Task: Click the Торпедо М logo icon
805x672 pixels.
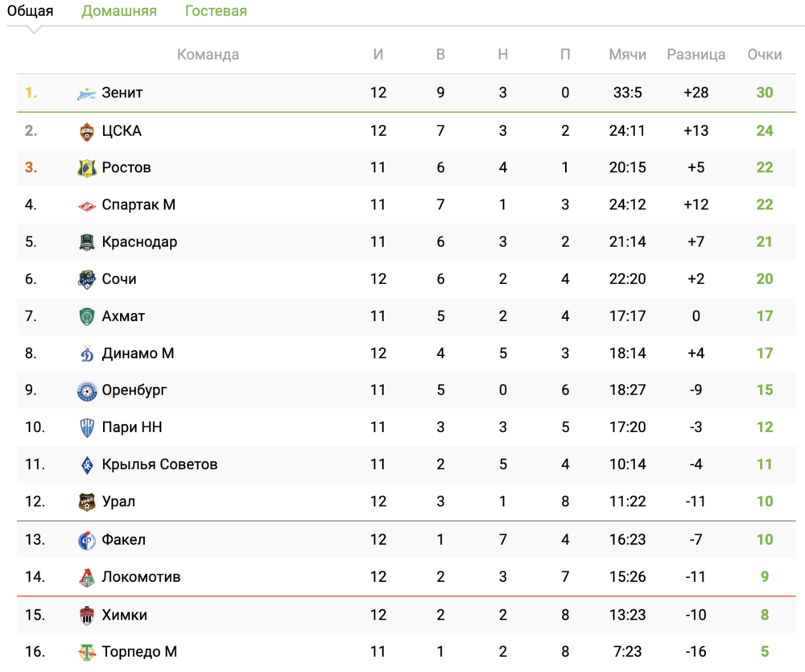Action: (x=87, y=652)
